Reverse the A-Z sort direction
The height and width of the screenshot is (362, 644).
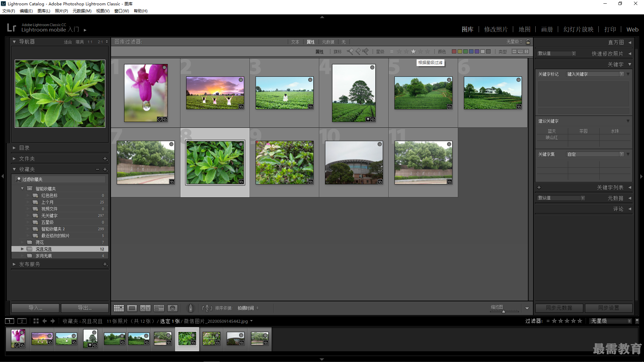tap(207, 308)
